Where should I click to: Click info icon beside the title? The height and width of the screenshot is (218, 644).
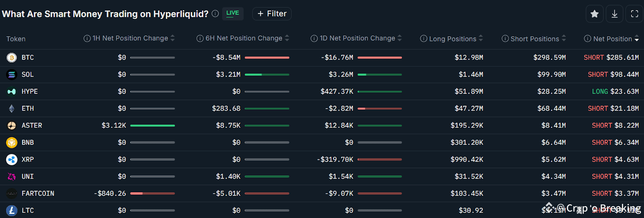pos(215,14)
